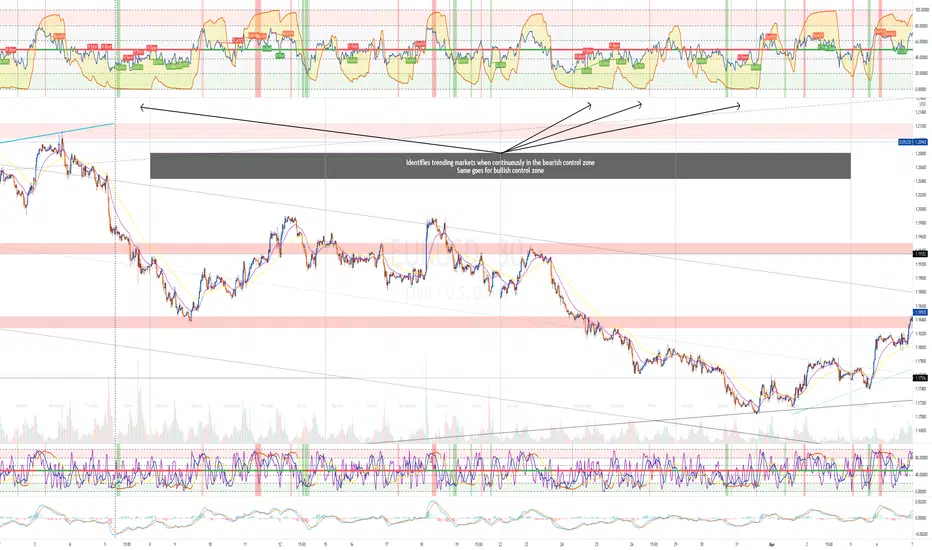The height and width of the screenshot is (550, 932).
Task: Select the lower red horizontal support zone
Action: (456, 322)
